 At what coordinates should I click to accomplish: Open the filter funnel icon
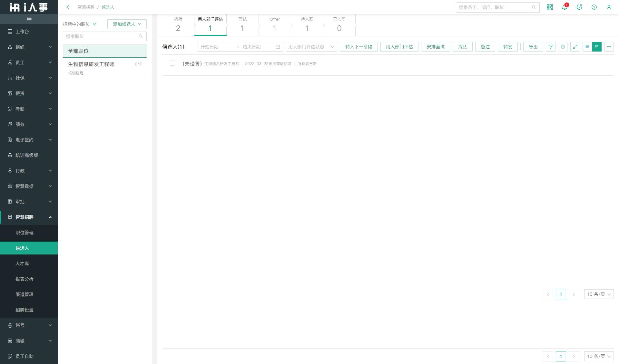tap(551, 47)
